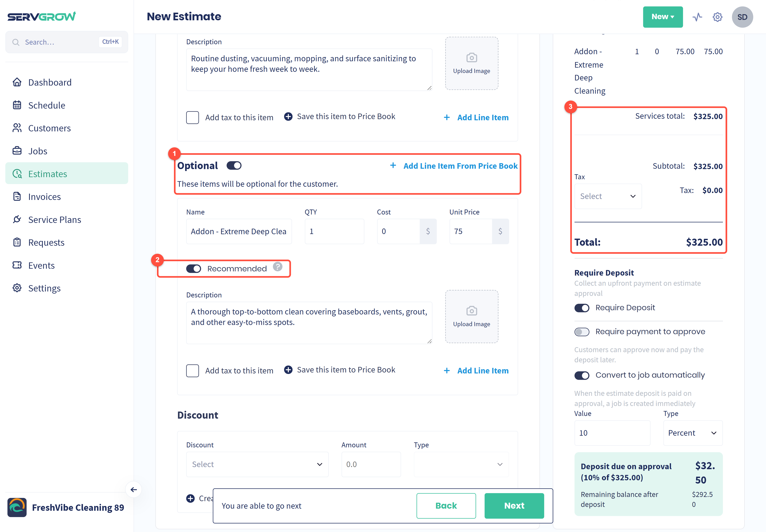Click the help icon beside Recommended
766x532 pixels.
tap(277, 267)
